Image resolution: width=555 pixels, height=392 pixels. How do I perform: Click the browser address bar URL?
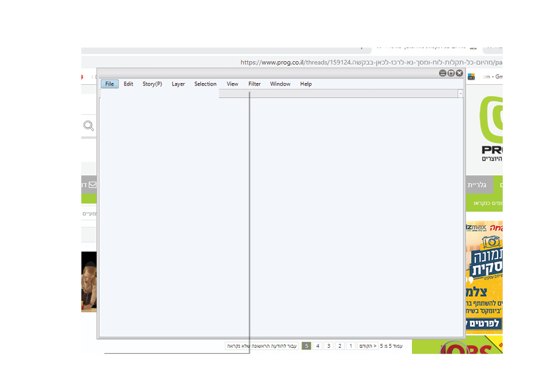[371, 63]
